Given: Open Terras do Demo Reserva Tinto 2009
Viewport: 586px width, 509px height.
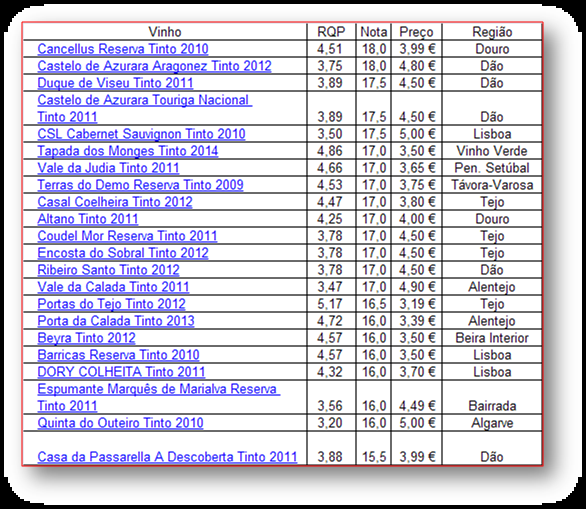Looking at the screenshot, I should click(141, 185).
